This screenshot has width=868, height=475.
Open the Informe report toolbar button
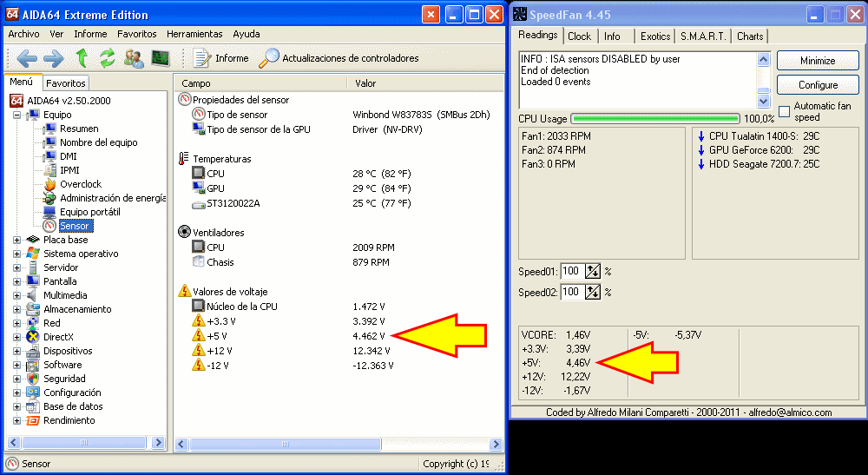(x=220, y=58)
